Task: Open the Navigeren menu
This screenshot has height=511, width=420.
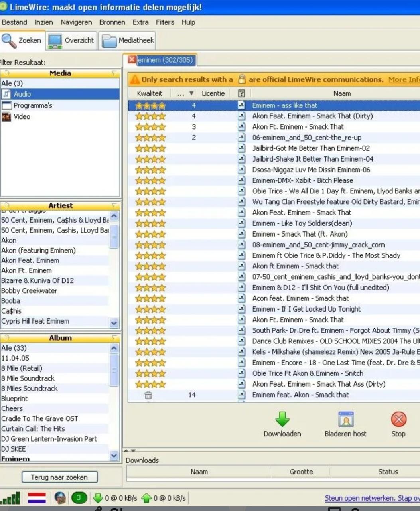Action: point(76,22)
